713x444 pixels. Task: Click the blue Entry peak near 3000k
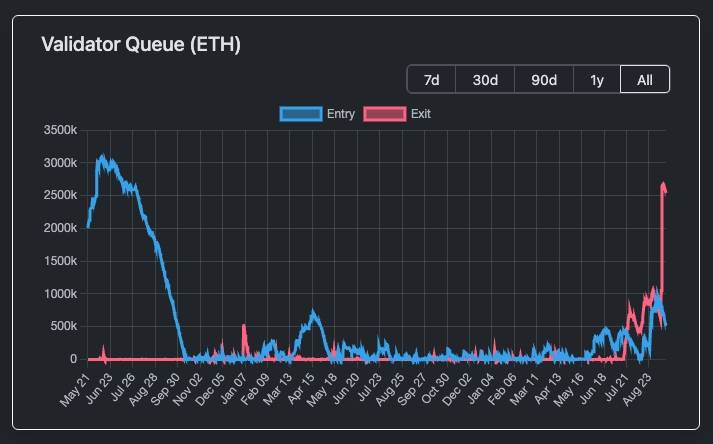(x=102, y=158)
